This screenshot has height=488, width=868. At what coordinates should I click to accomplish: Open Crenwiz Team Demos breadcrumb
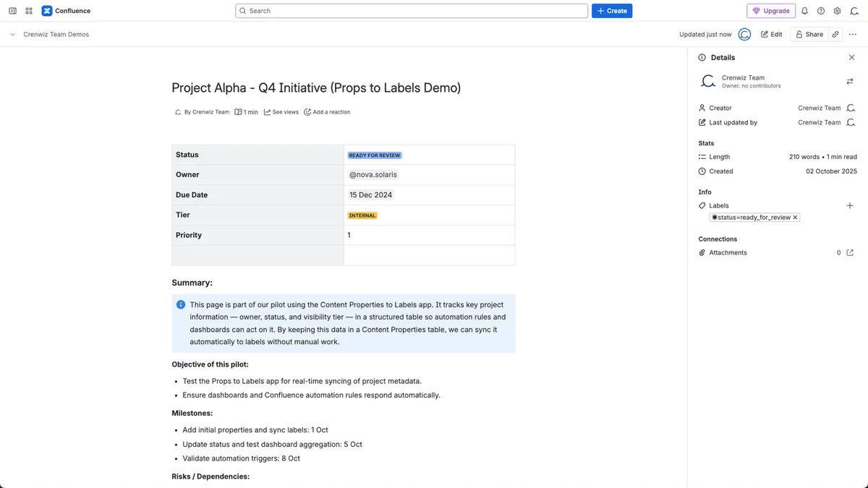click(56, 34)
